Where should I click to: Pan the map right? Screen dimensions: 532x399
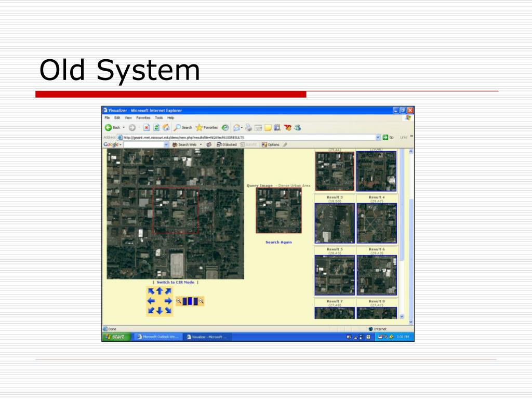point(168,301)
